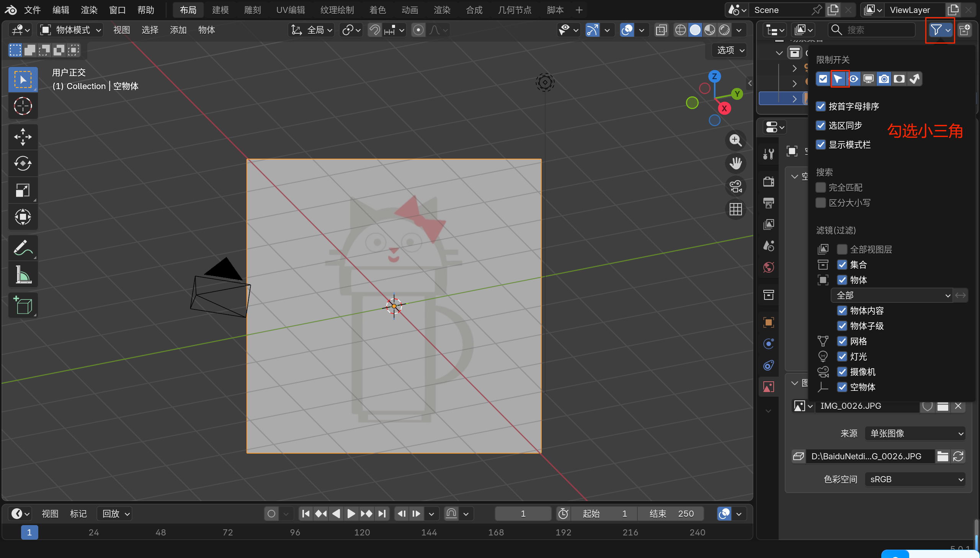980x558 pixels.
Task: Enable 完全匹配 search checkbox
Action: click(820, 187)
